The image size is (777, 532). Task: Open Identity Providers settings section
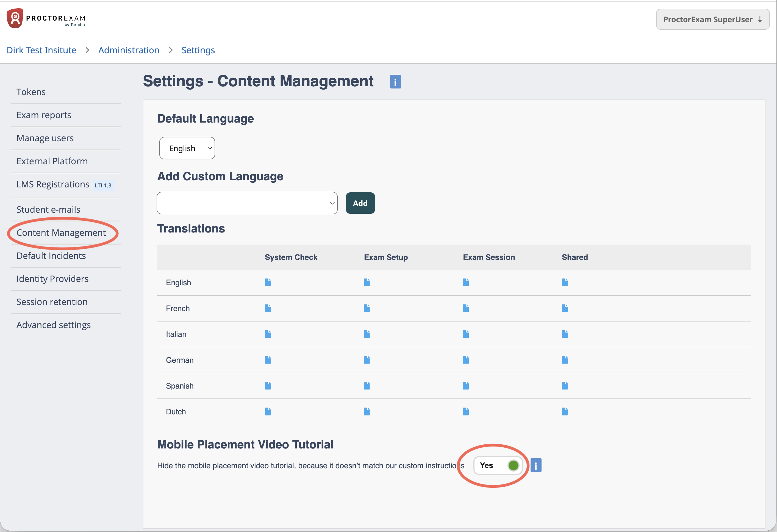point(52,279)
